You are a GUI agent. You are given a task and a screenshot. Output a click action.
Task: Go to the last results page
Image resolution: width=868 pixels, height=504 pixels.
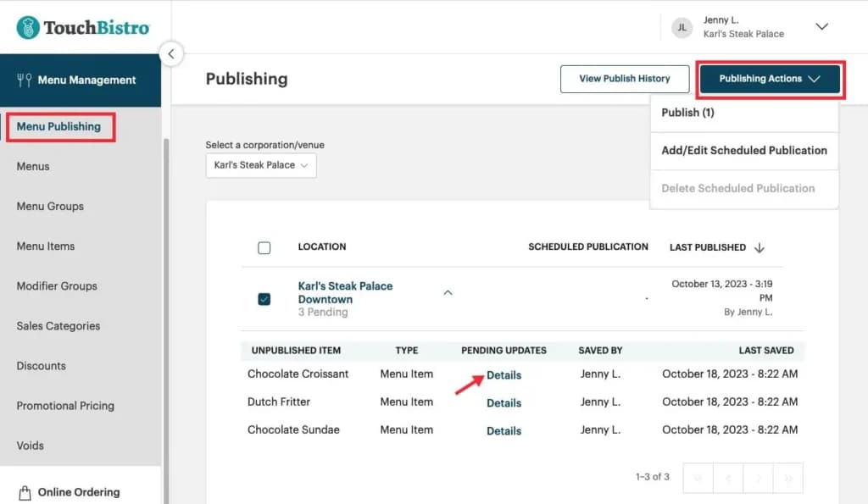click(x=787, y=478)
